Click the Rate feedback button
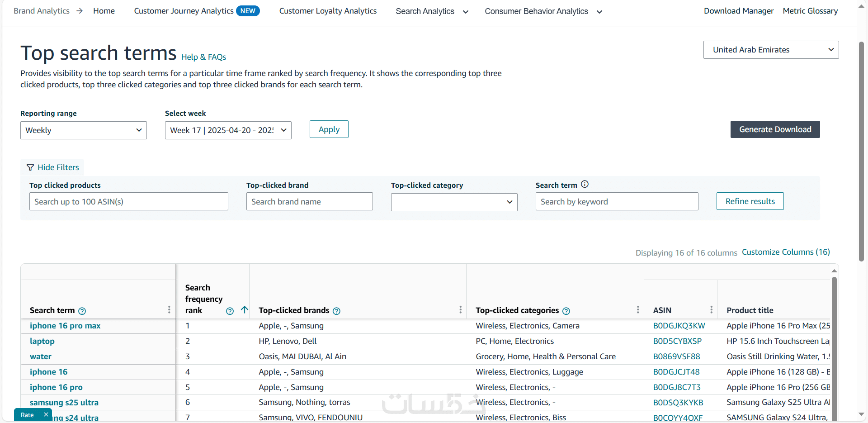 click(x=27, y=415)
